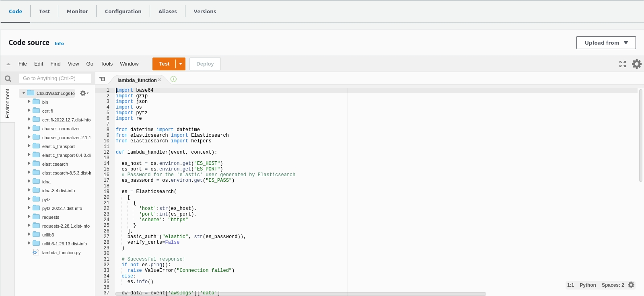Open status bar preferences gear
This screenshot has height=296, width=644.
[631, 285]
